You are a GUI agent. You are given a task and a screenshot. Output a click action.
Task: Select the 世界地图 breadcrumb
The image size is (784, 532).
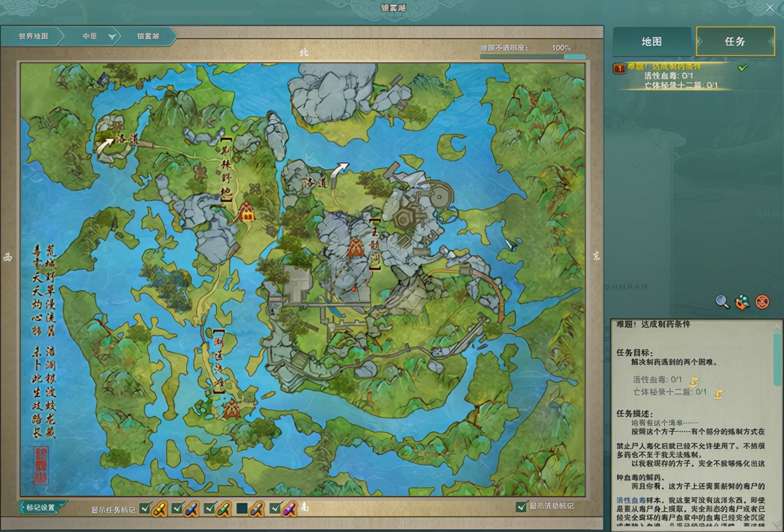tap(33, 36)
